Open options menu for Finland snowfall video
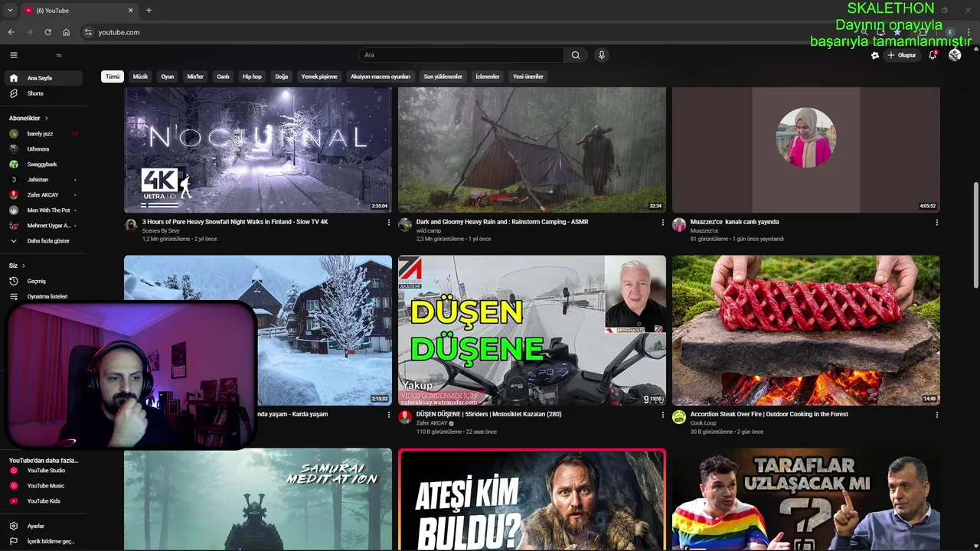 389,223
